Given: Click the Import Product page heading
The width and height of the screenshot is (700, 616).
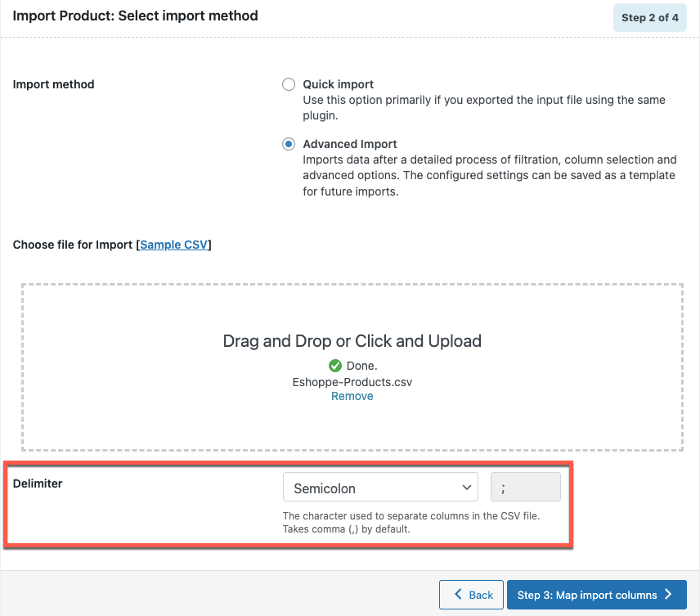Looking at the screenshot, I should point(135,16).
